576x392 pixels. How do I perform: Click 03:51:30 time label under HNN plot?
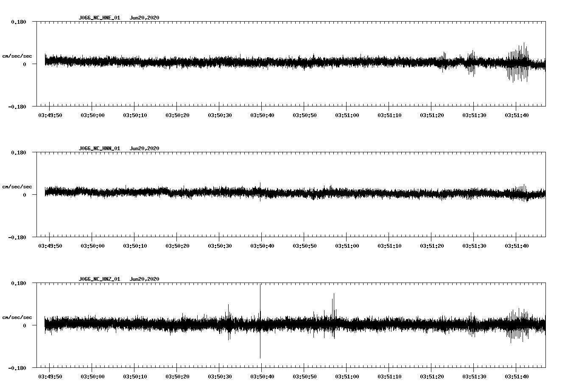474,246
